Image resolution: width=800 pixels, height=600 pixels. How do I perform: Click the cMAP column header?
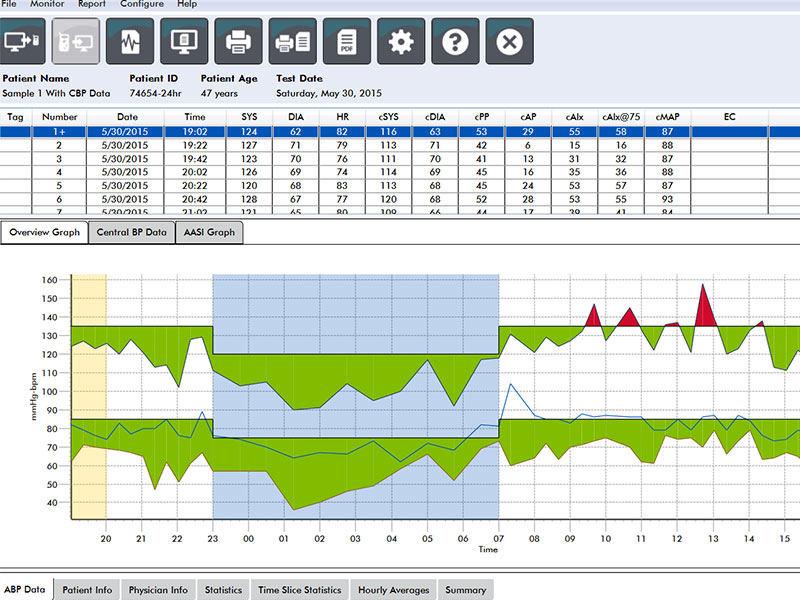[667, 117]
